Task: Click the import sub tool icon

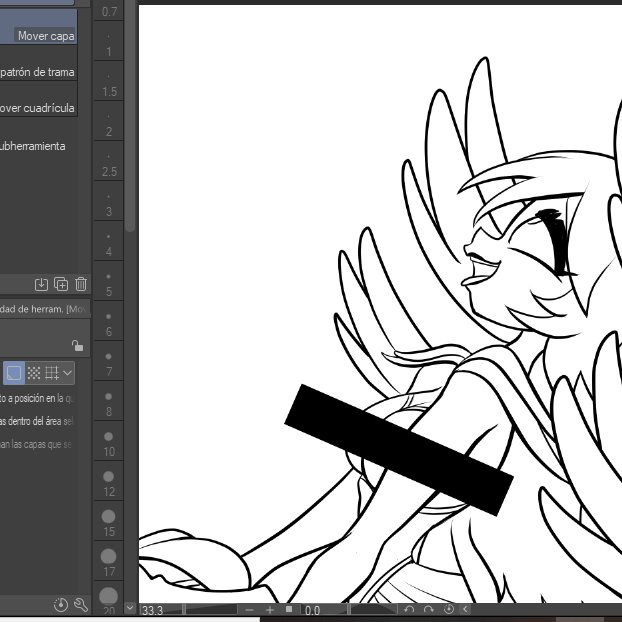Action: 41,284
